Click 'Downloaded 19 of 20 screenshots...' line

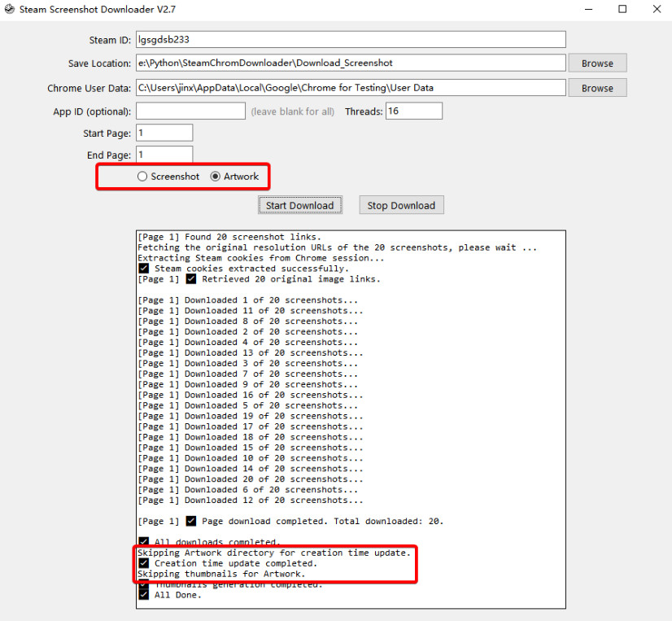[x=251, y=416]
